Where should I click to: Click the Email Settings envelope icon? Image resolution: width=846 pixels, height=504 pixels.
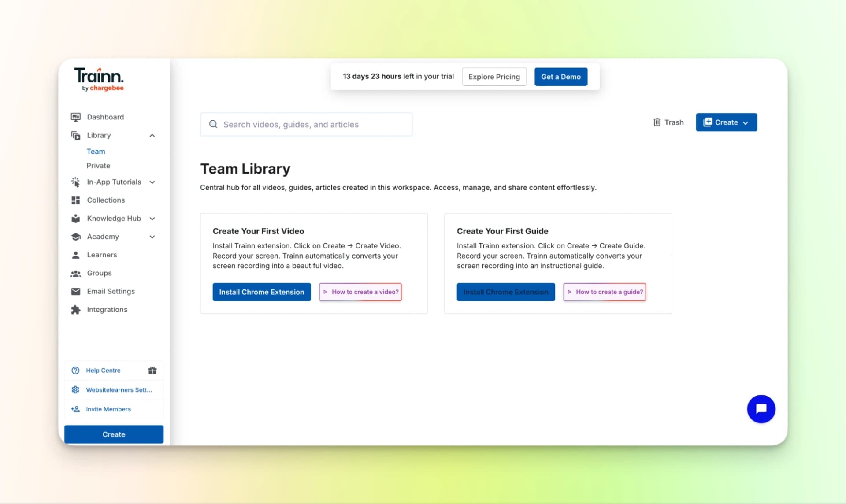point(76,291)
